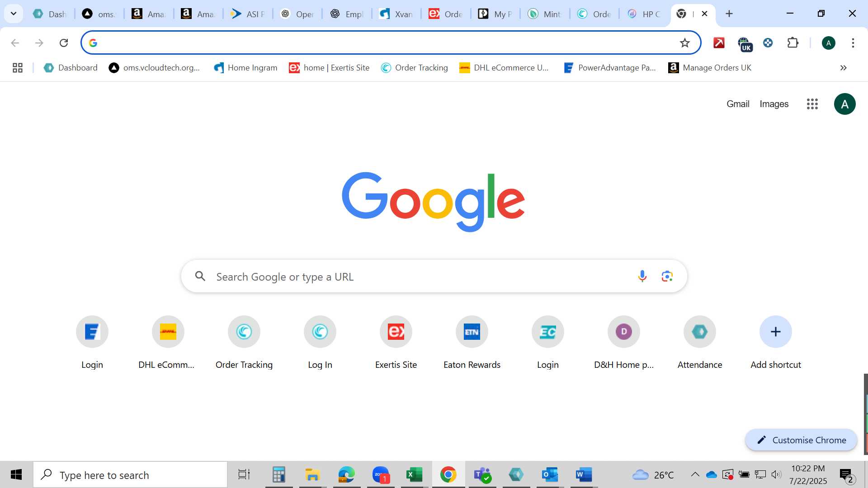The height and width of the screenshot is (488, 868).
Task: Open the Order Tracking shortcut tile
Action: click(244, 343)
